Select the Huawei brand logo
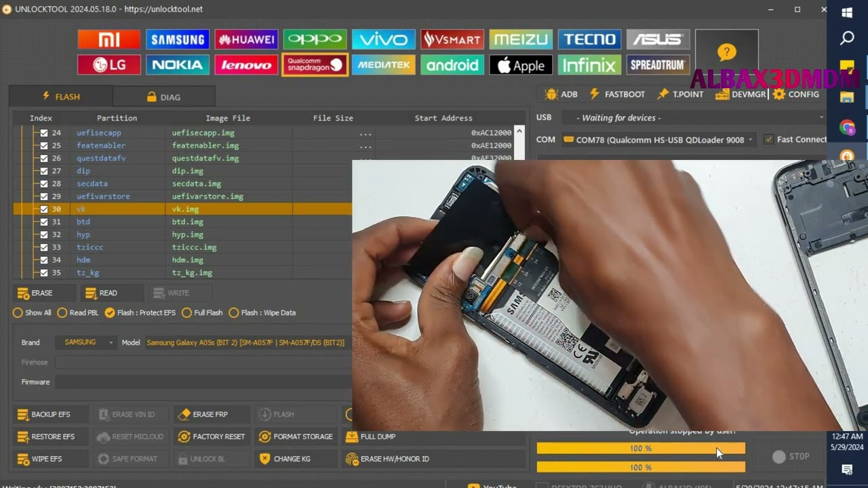The height and width of the screenshot is (488, 868). pos(246,39)
